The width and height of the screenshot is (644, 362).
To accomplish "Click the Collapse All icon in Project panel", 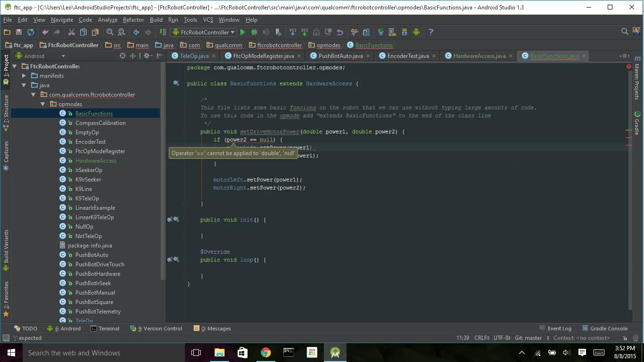I will 133,56.
